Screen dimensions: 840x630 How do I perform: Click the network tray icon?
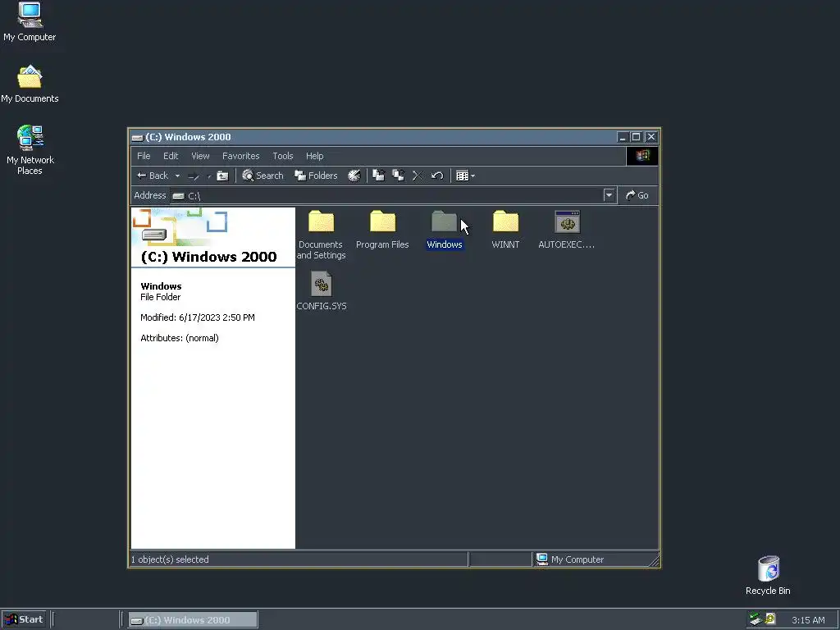756,619
